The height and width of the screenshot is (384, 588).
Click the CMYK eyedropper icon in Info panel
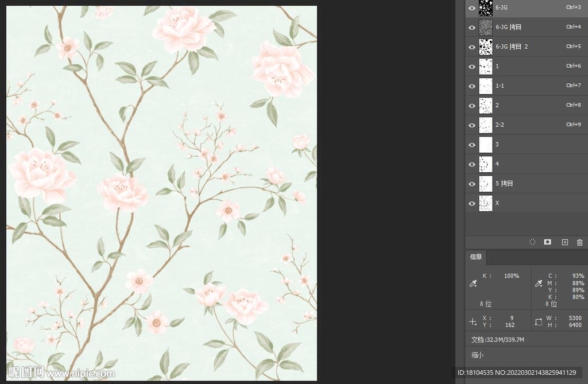pyautogui.click(x=538, y=283)
